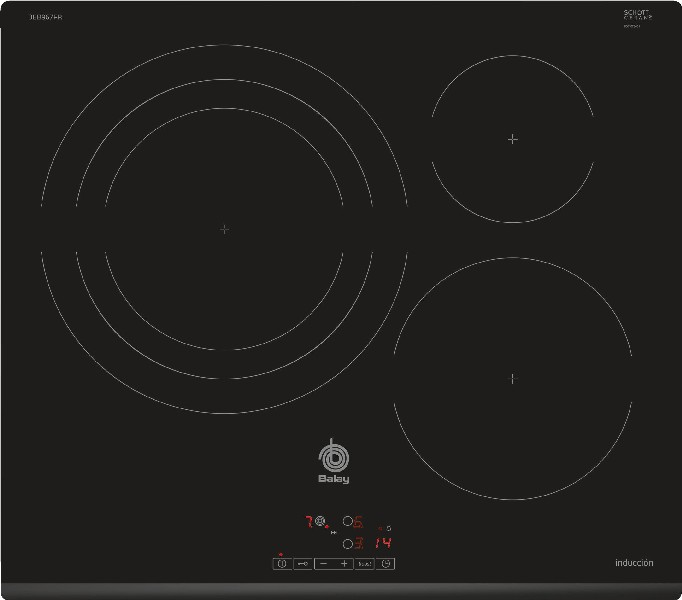Tap the upper right zone level 6 display
The width and height of the screenshot is (682, 600).
(358, 521)
